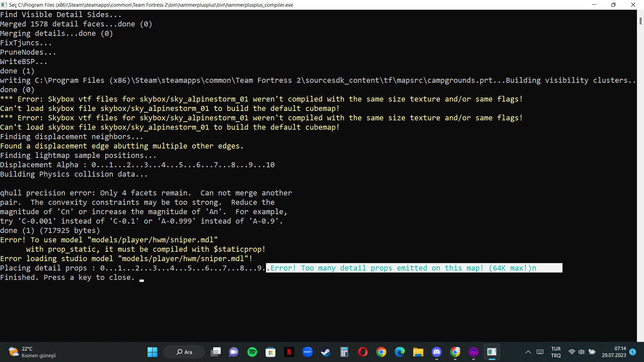644x362 pixels.
Task: Click the 'Displacement Alpha' progress line
Action: point(137,165)
